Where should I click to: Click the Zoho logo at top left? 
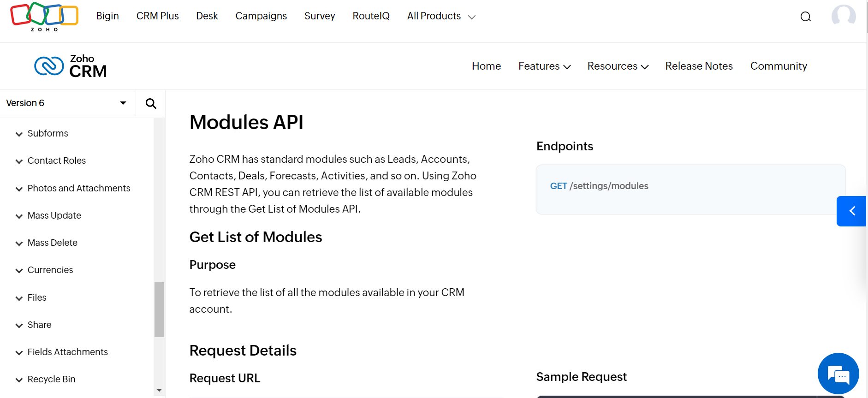[44, 17]
